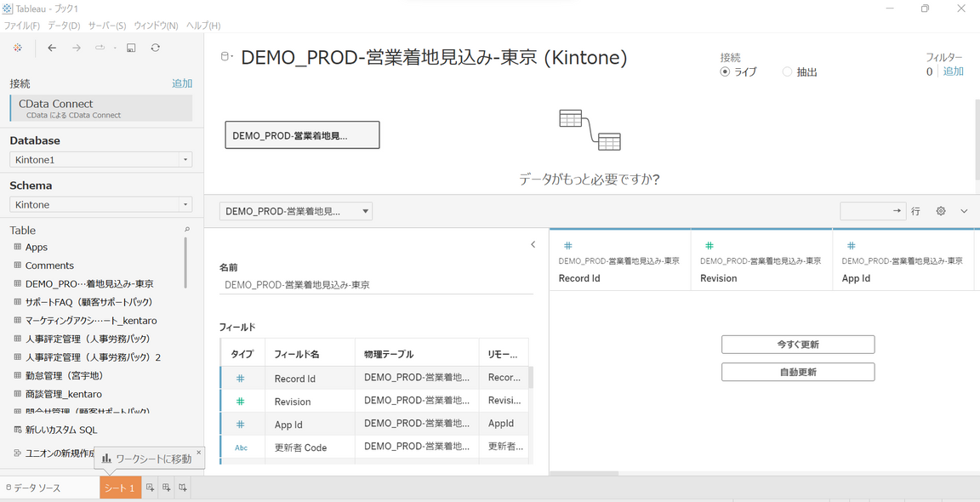Select the 抽出 connection radio button

[787, 71]
